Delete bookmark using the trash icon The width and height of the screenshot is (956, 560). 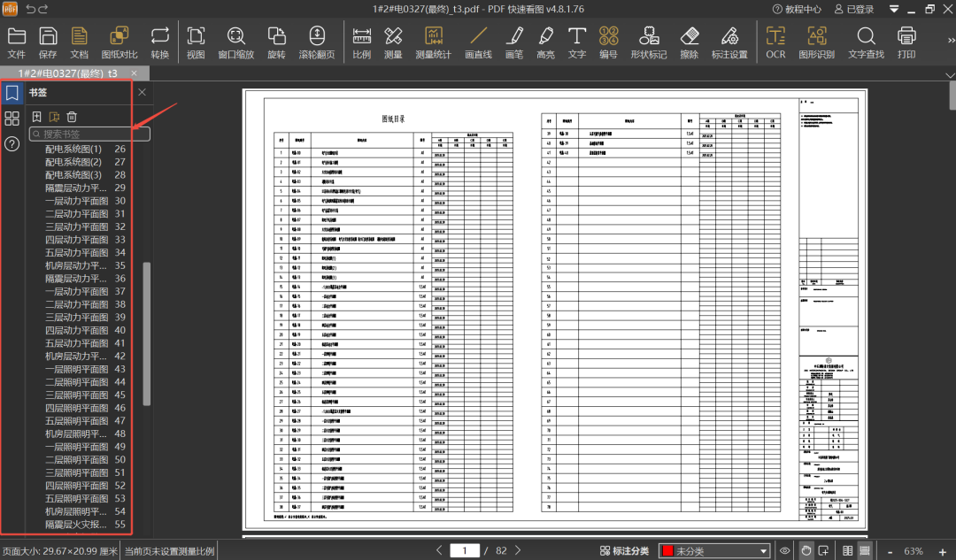(72, 117)
